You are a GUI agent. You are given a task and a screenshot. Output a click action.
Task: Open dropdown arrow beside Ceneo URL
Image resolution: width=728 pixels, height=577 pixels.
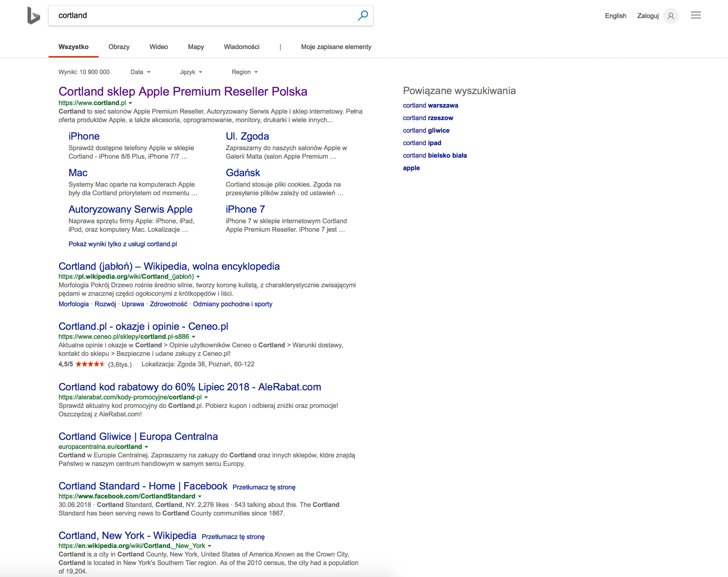[x=193, y=337]
